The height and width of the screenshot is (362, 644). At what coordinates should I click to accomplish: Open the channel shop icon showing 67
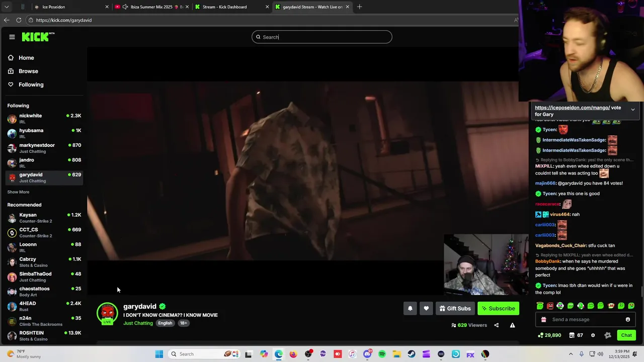(576, 335)
